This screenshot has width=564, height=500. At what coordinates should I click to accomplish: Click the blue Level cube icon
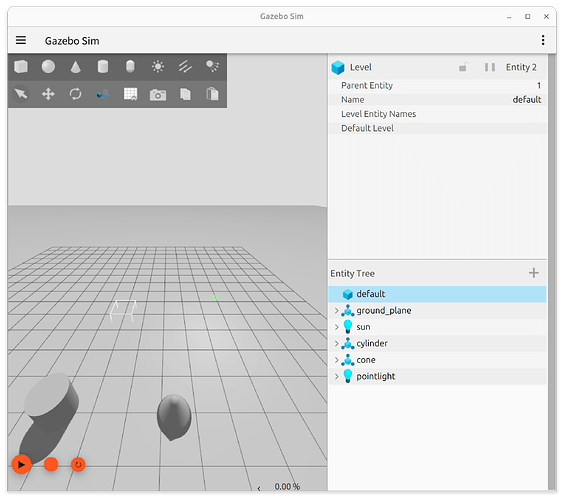click(x=338, y=68)
